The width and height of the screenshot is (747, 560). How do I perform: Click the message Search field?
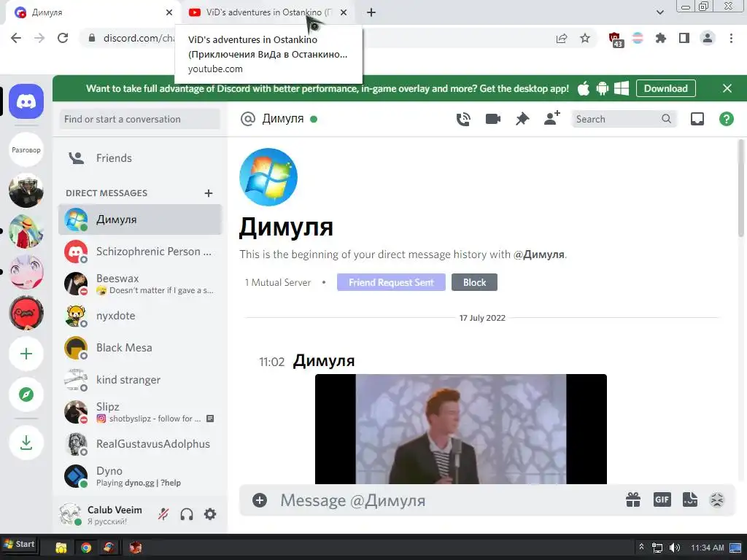(x=623, y=119)
